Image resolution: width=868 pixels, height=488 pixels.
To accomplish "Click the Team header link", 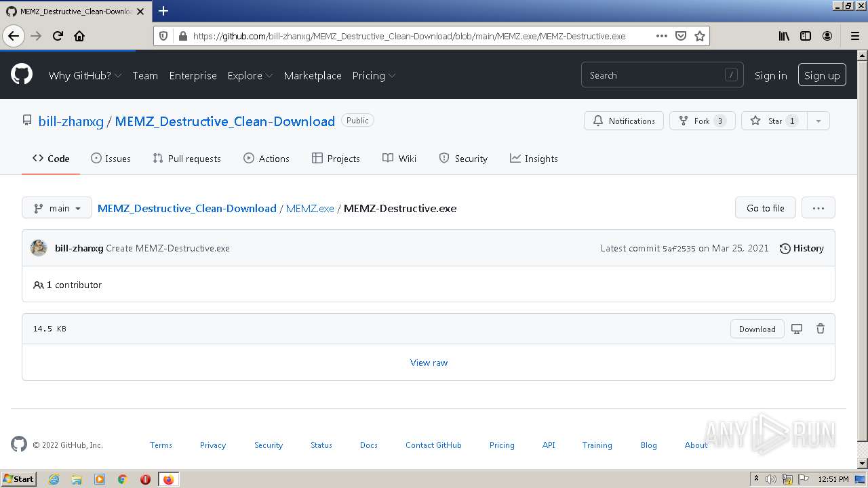I will pos(145,75).
